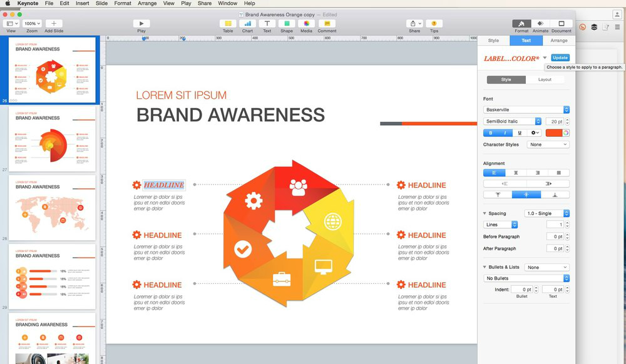This screenshot has width=626, height=364.
Task: Open the Media browser icon
Action: coord(306,24)
